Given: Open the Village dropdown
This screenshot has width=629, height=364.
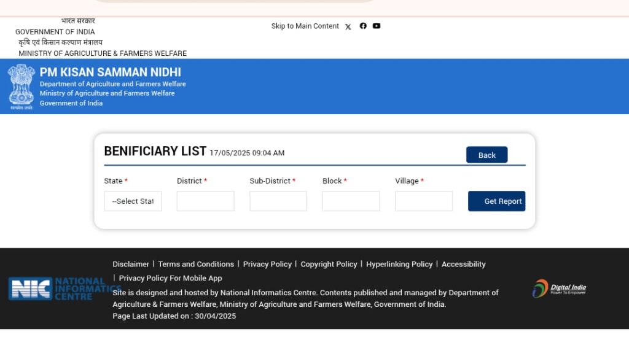Looking at the screenshot, I should (x=424, y=201).
